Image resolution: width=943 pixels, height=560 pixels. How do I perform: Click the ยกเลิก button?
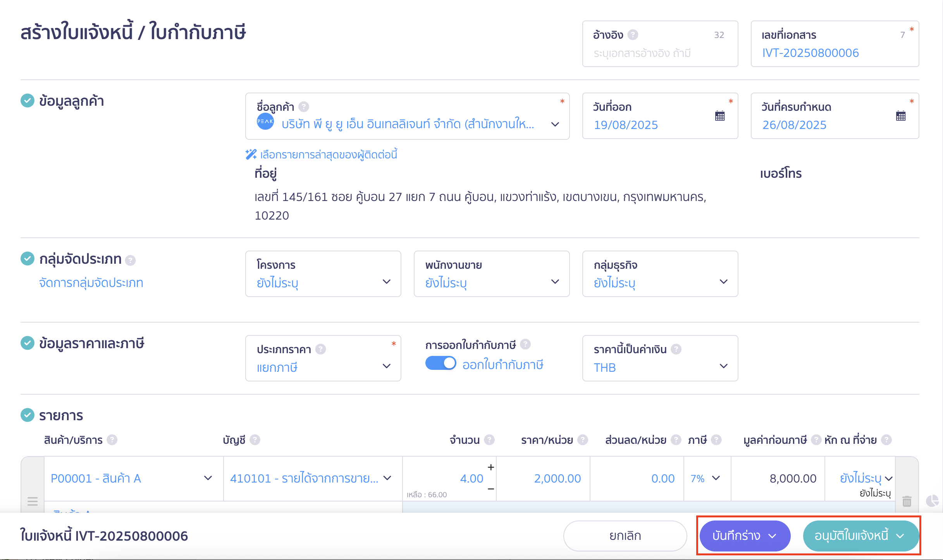625,536
